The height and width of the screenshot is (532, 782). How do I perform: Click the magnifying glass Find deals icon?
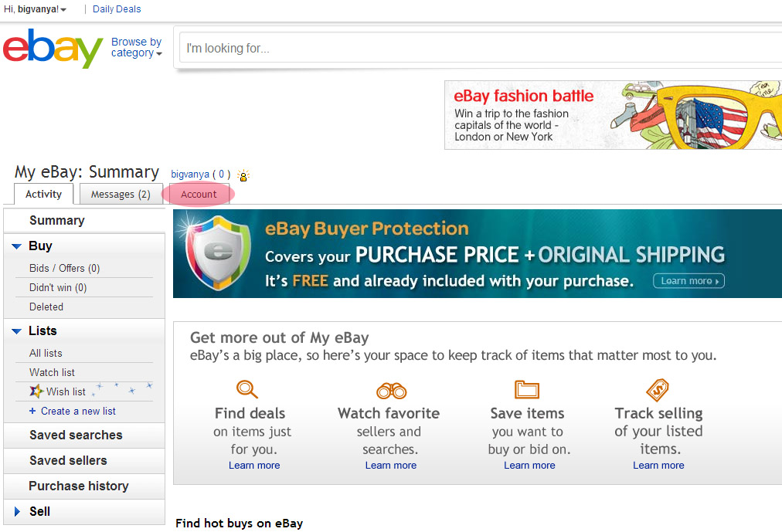(x=247, y=389)
